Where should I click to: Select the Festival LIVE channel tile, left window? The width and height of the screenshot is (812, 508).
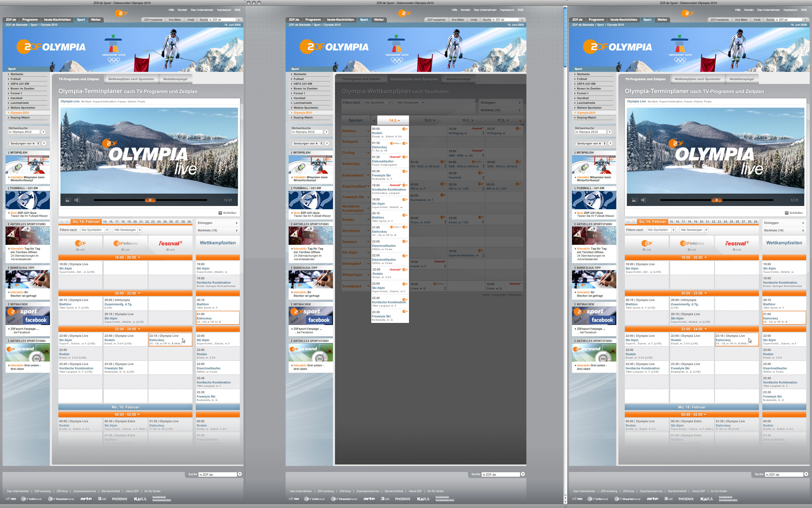pyautogui.click(x=171, y=245)
